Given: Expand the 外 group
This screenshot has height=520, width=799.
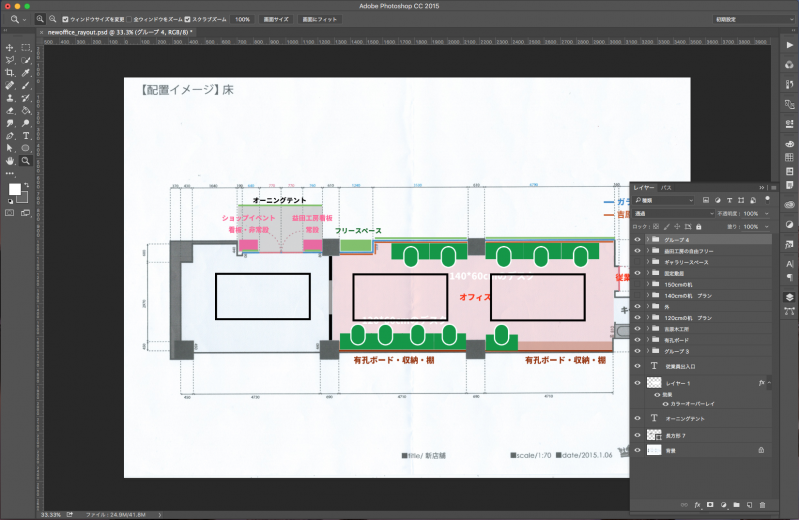Looking at the screenshot, I should click(648, 306).
